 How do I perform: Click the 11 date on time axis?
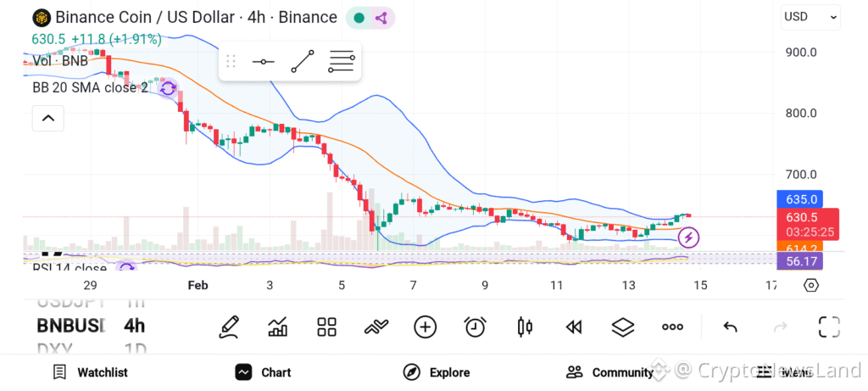(556, 285)
